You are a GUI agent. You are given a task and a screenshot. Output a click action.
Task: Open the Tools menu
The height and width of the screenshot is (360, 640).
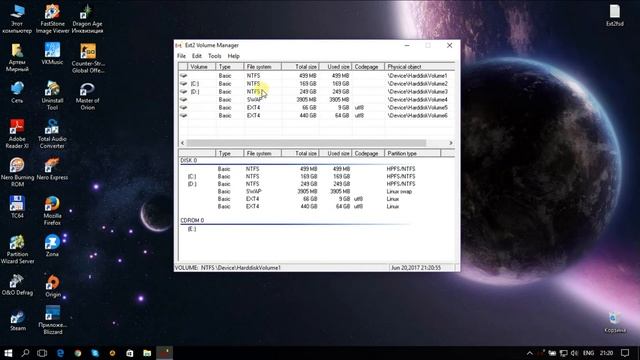[x=215, y=56]
